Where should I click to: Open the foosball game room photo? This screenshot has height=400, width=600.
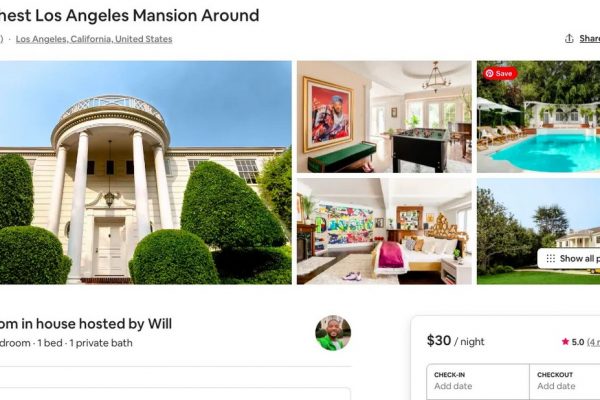(x=384, y=117)
